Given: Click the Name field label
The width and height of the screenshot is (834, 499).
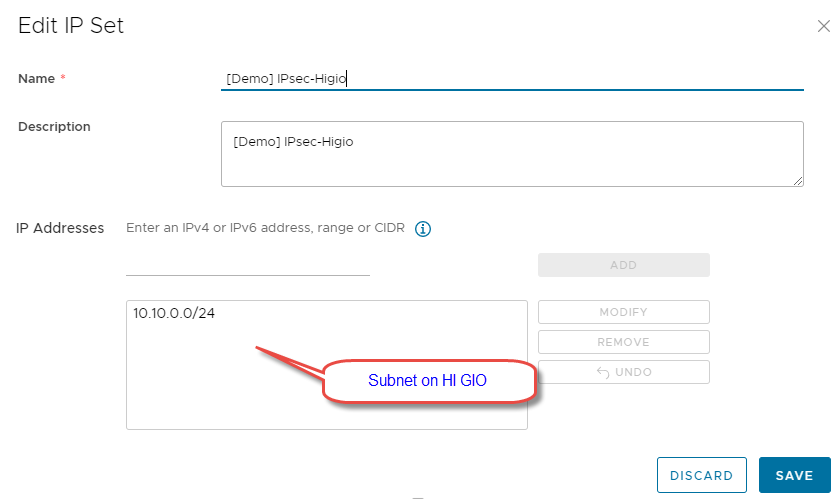Looking at the screenshot, I should 36,78.
